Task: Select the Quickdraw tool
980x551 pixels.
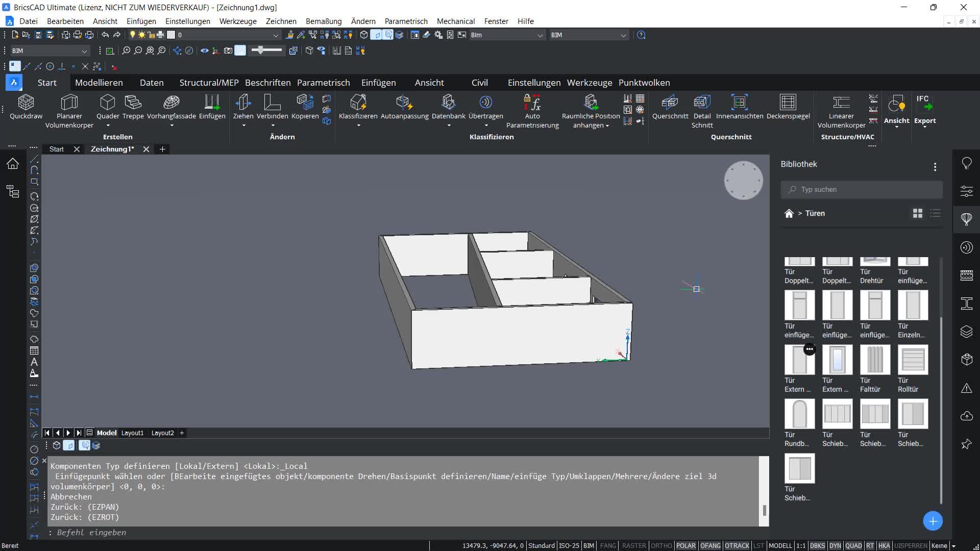Action: pyautogui.click(x=26, y=107)
